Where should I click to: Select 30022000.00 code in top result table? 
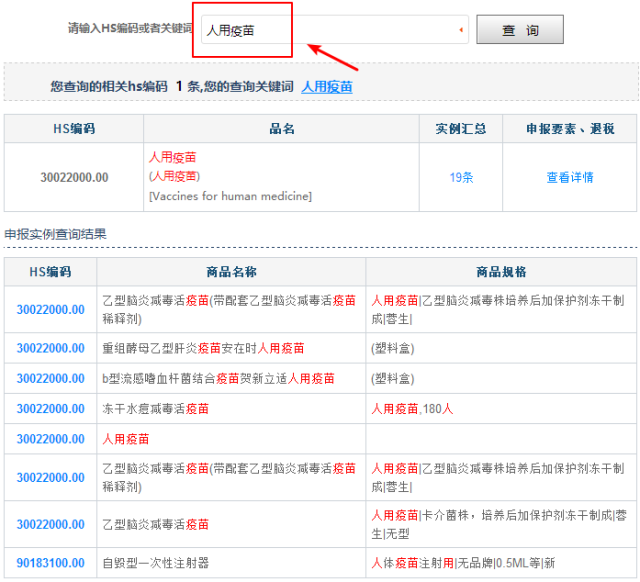(74, 177)
